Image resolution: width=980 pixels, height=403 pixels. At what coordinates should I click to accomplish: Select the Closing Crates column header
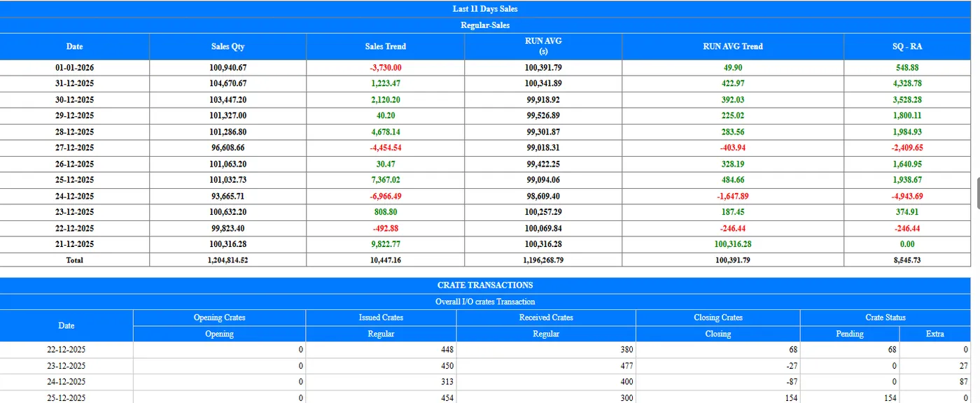click(x=718, y=318)
